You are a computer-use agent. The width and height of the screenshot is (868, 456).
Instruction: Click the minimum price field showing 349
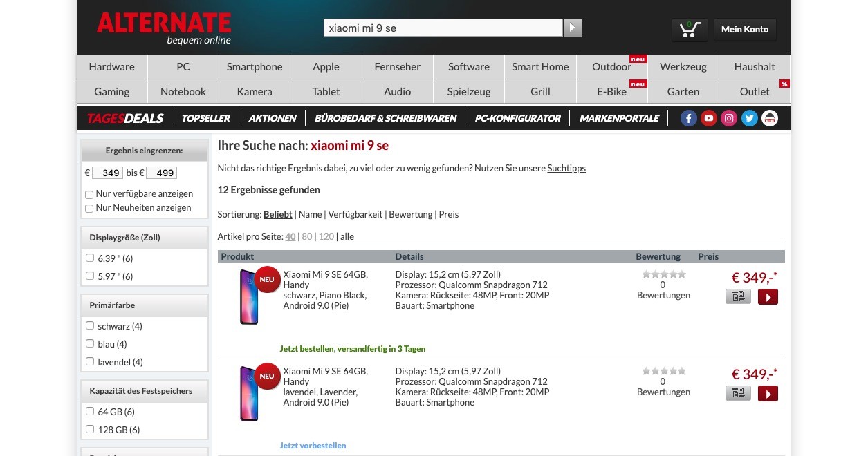coord(107,173)
